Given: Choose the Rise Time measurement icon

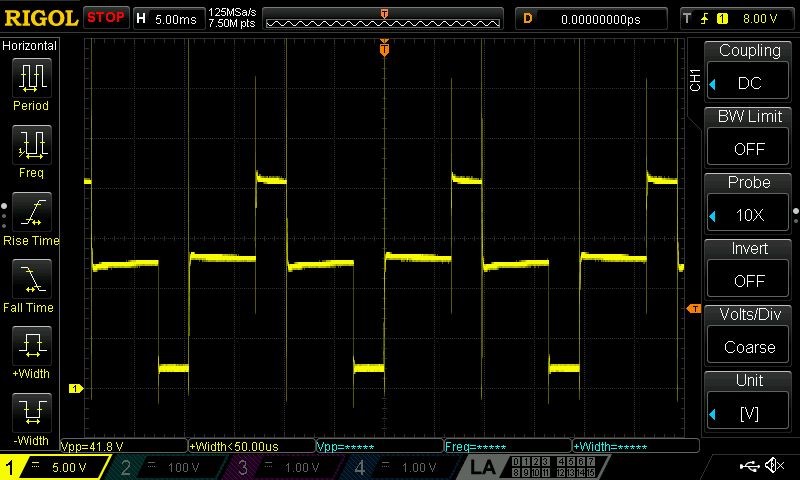Looking at the screenshot, I should pos(32,212).
